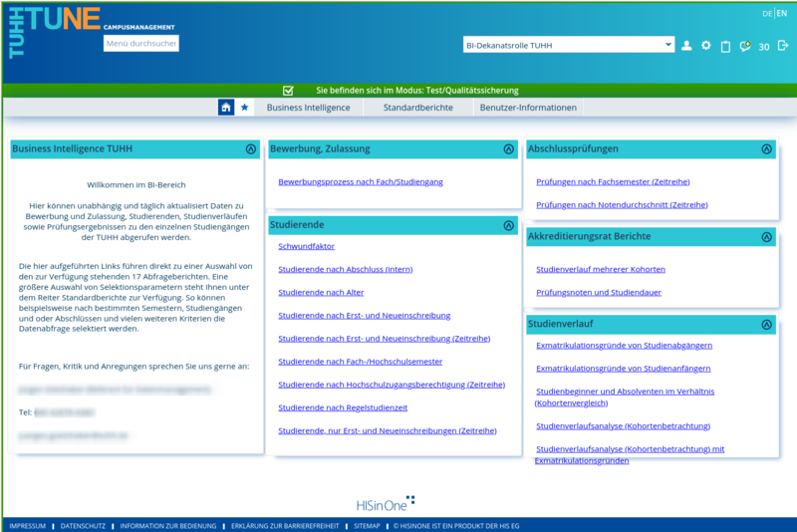797x532 pixels.
Task: Open Studierende nach Abschluss (intern)
Action: [x=345, y=269]
